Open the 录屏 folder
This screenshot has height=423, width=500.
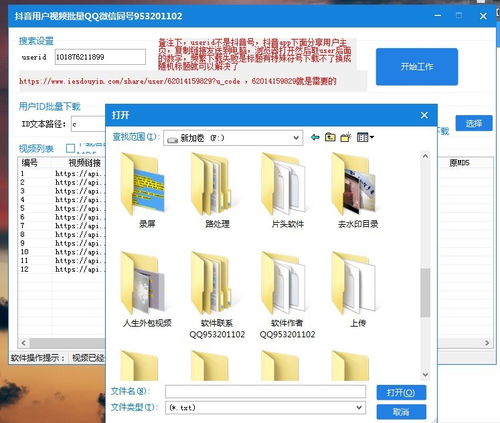tap(145, 191)
